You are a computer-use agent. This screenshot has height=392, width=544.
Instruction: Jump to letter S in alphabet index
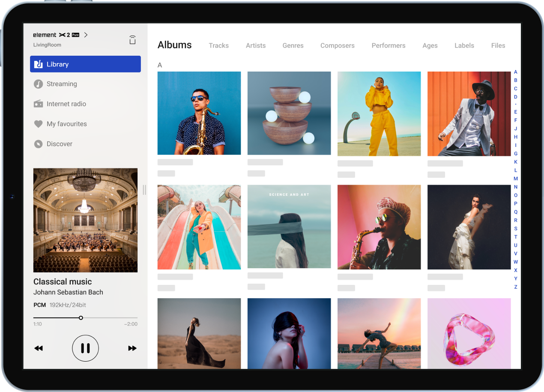[x=516, y=228]
